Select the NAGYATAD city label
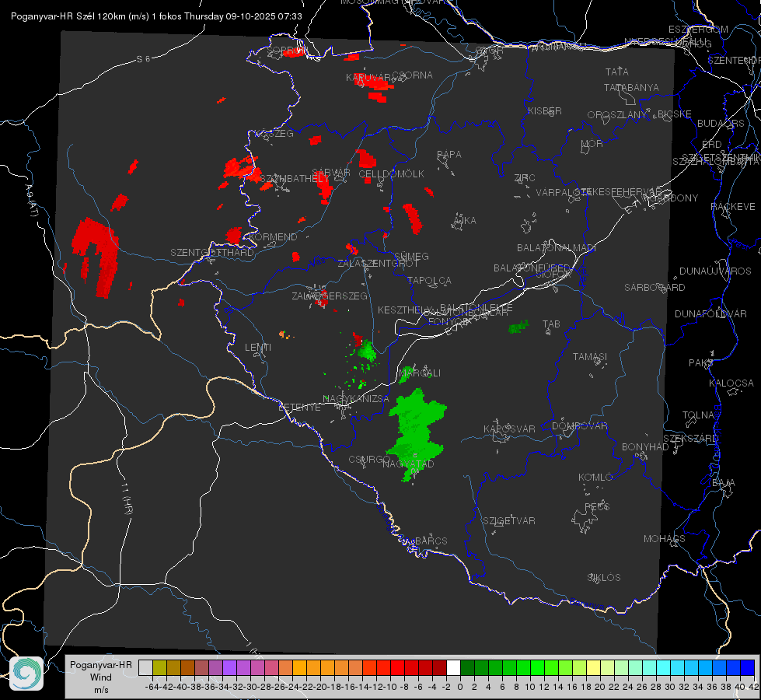Viewport: 761px width, 700px height. point(407,464)
